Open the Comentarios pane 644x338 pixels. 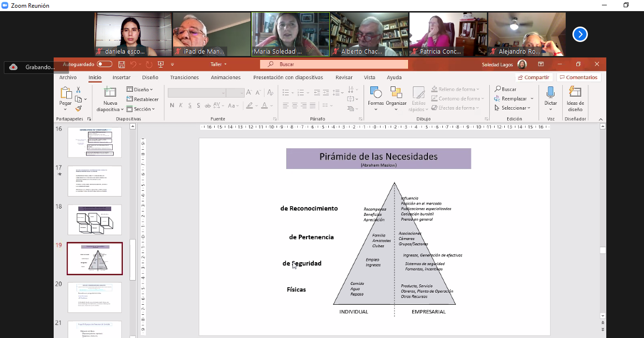click(x=578, y=77)
